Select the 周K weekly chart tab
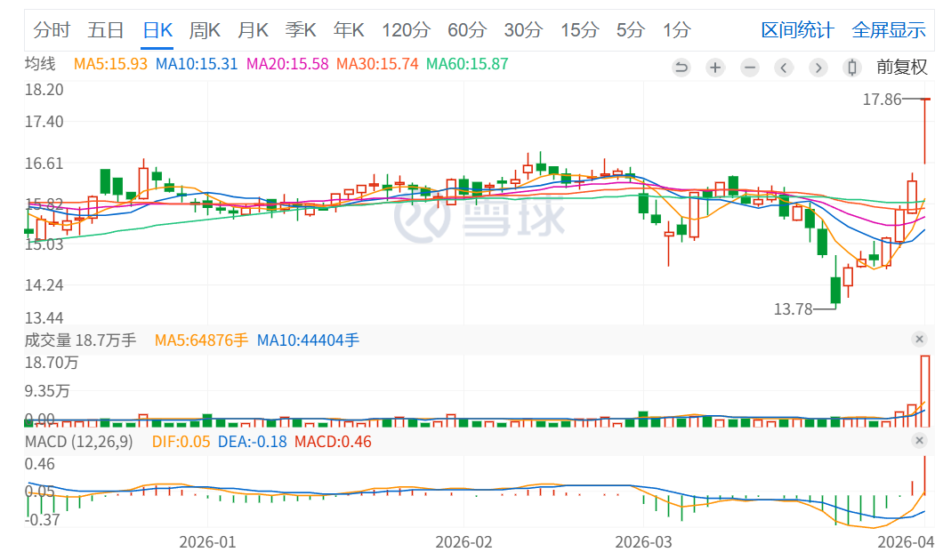Viewport: 943px width, 560px height. tap(205, 30)
